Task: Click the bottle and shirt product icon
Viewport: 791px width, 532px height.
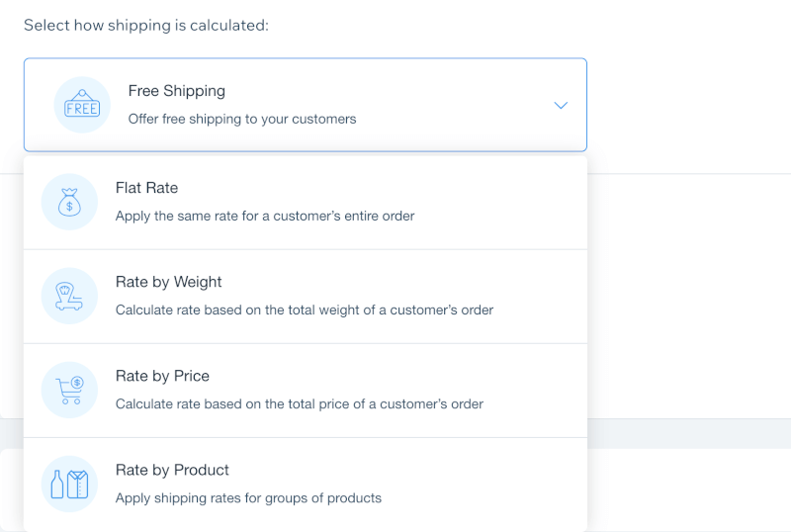Action: pos(69,485)
